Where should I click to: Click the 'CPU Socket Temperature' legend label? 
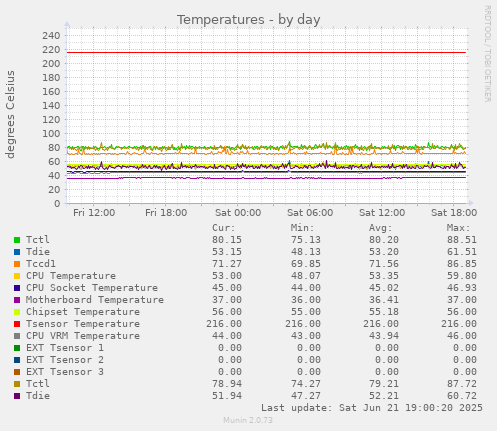[x=92, y=288]
